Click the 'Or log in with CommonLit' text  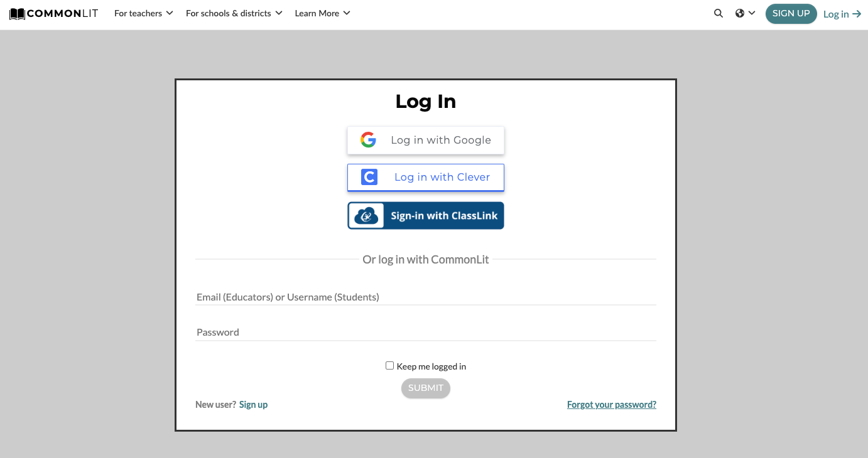click(x=426, y=259)
